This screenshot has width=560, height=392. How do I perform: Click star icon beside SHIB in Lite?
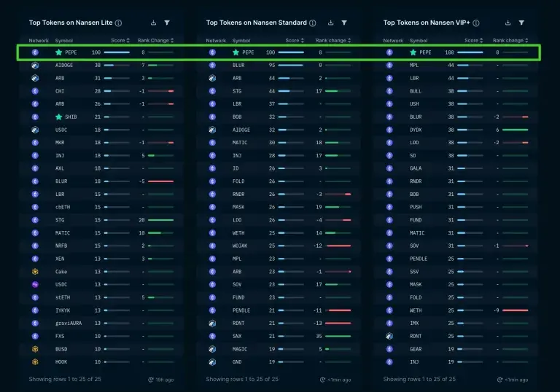click(x=59, y=117)
